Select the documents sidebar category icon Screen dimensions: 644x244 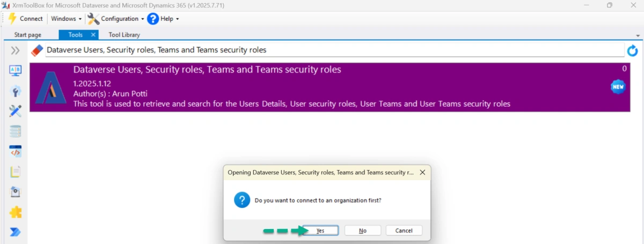[15, 172]
